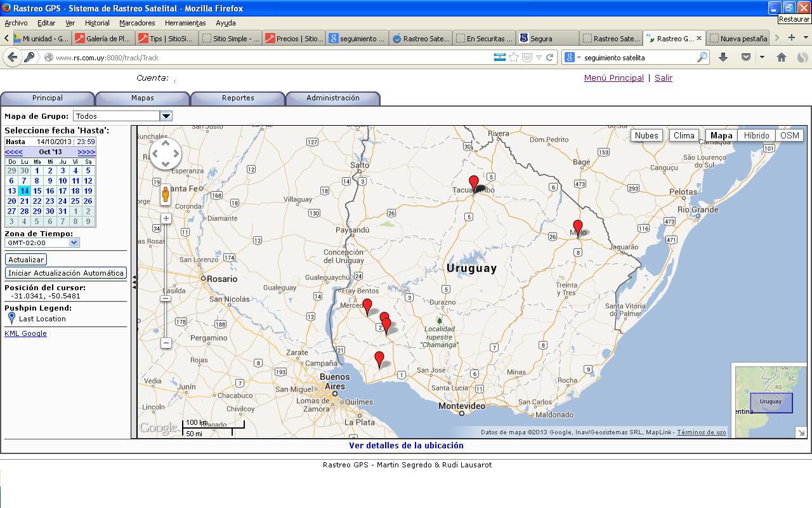Open the Historial menu

[97, 23]
